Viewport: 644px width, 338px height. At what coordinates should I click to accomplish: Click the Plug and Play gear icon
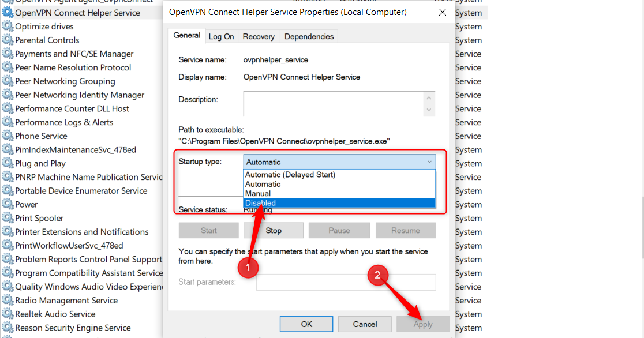click(8, 163)
